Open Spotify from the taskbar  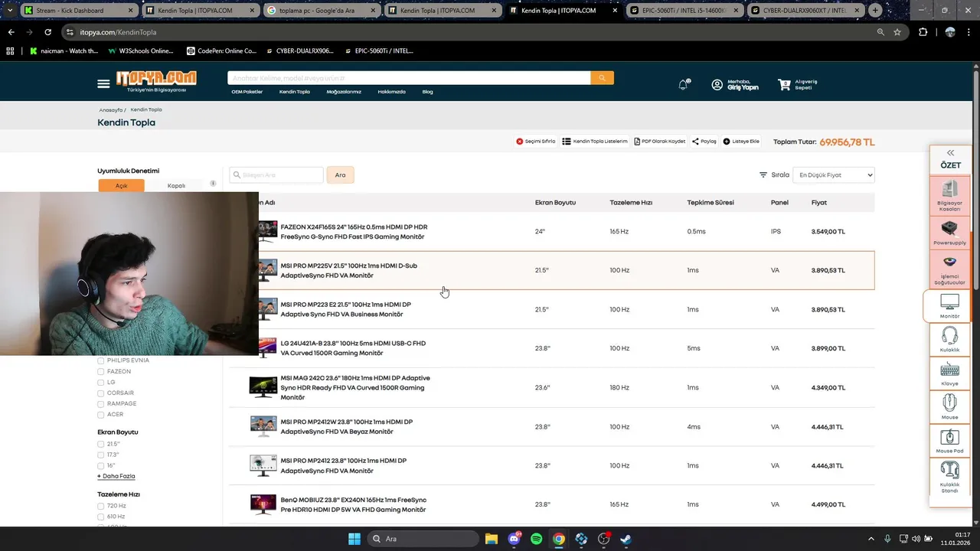(x=537, y=539)
